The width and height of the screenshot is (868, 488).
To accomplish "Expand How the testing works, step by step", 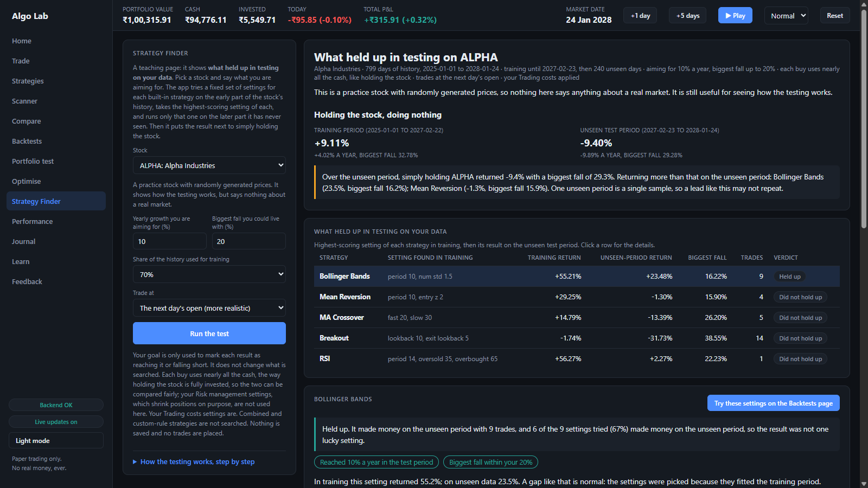I will point(194,462).
